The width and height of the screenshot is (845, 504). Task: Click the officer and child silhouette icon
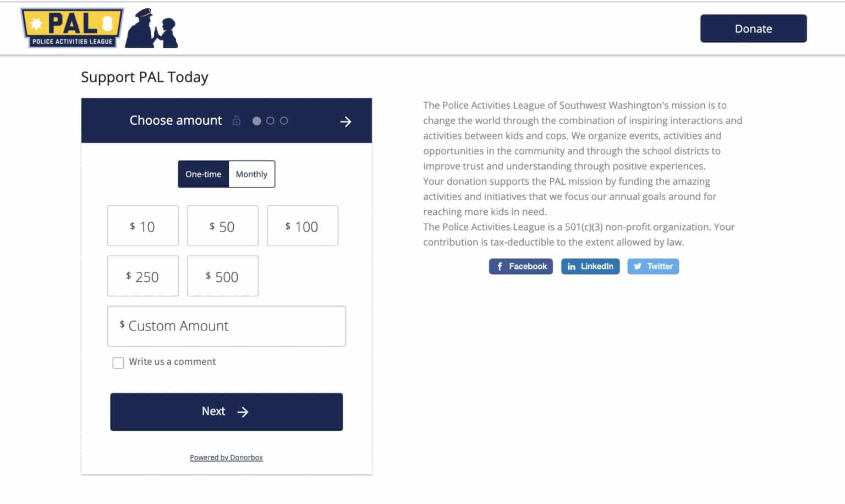(x=152, y=28)
